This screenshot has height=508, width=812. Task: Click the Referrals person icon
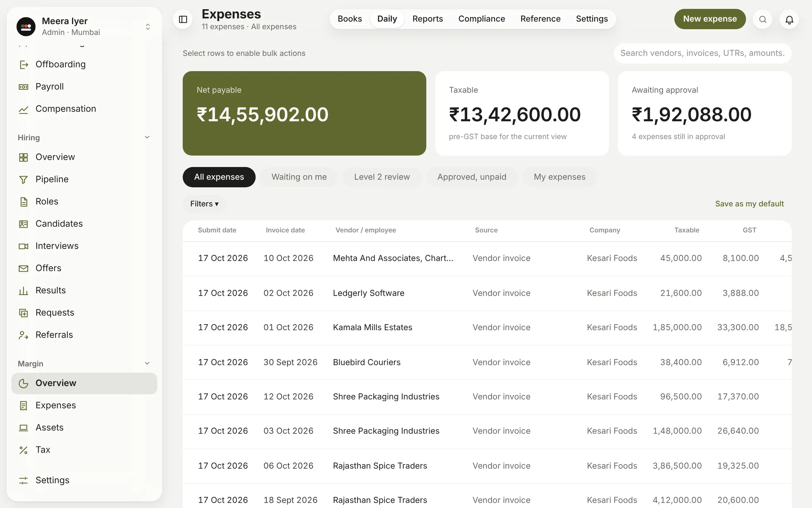coord(23,335)
